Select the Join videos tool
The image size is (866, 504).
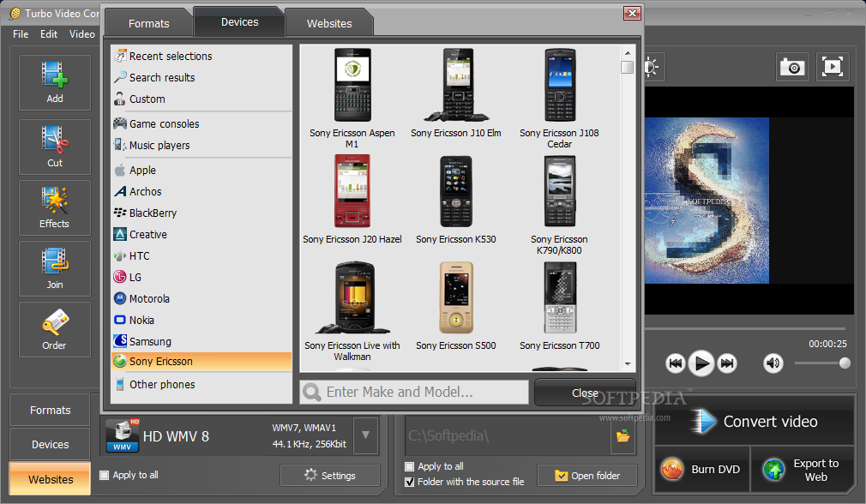click(x=55, y=268)
